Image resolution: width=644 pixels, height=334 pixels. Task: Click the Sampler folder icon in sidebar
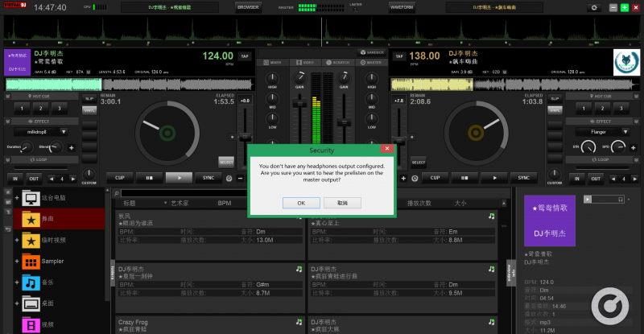click(31, 262)
